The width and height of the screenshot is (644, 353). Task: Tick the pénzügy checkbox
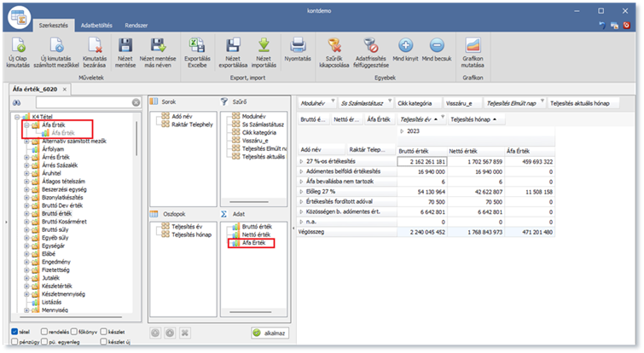pyautogui.click(x=15, y=342)
